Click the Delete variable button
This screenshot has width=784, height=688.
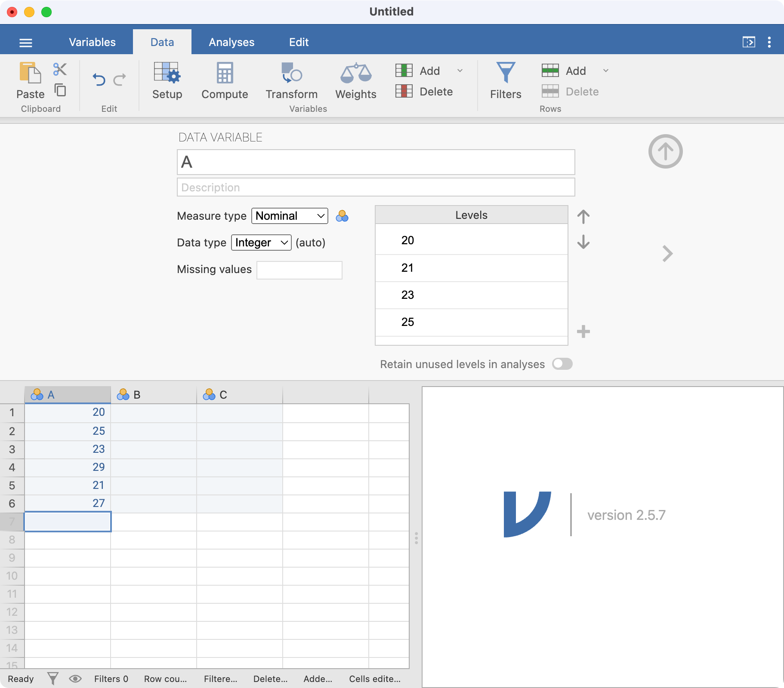point(424,92)
